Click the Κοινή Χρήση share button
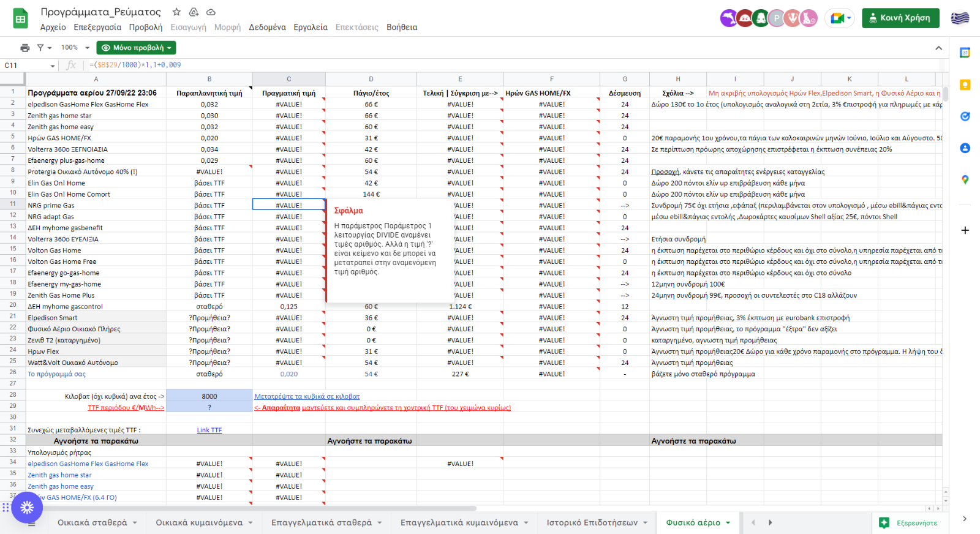Viewport: 980px width, 534px height. point(900,18)
